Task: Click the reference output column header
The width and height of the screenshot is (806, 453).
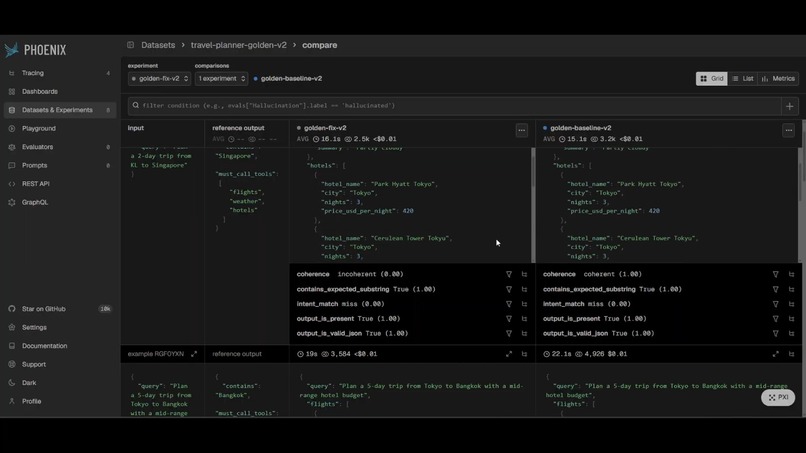Action: [238, 128]
